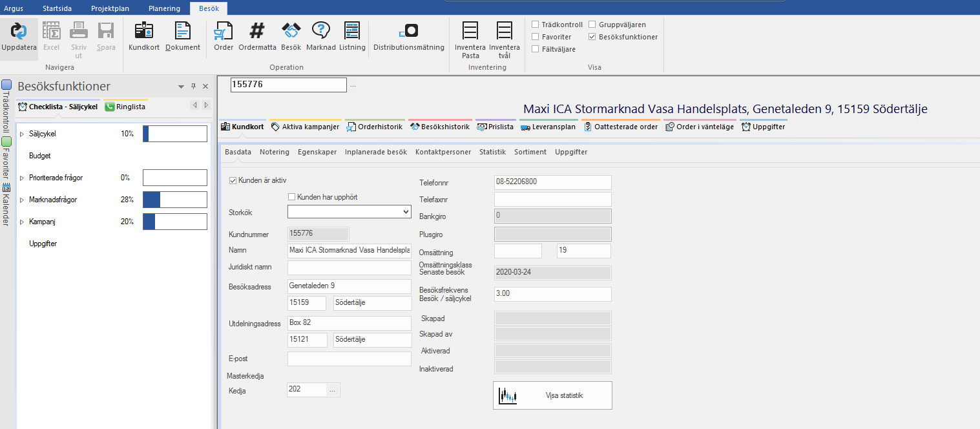Open the Kalender side tab
This screenshot has height=429, width=980.
(x=6, y=205)
